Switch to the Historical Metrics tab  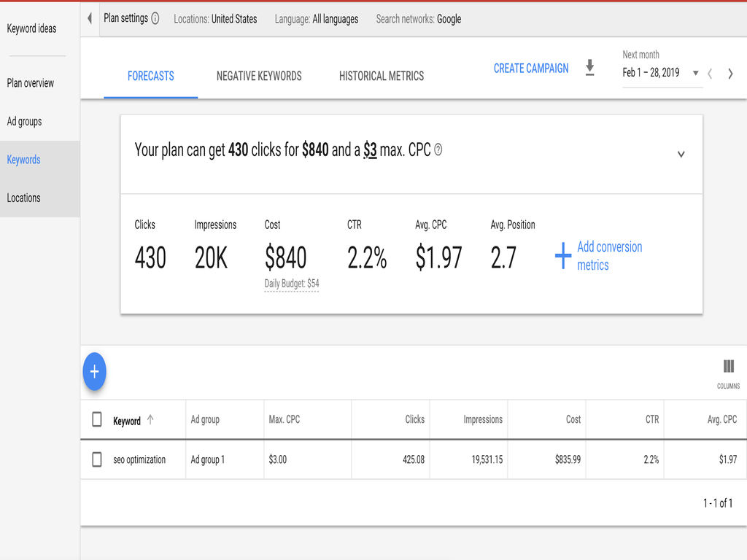tap(382, 76)
